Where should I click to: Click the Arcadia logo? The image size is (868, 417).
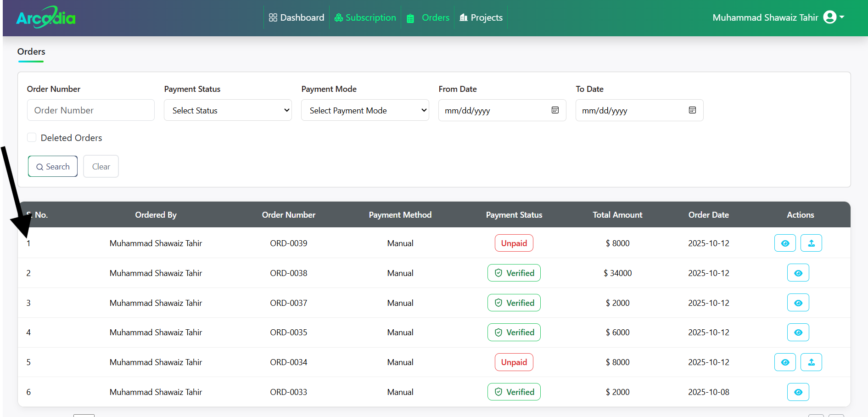46,18
